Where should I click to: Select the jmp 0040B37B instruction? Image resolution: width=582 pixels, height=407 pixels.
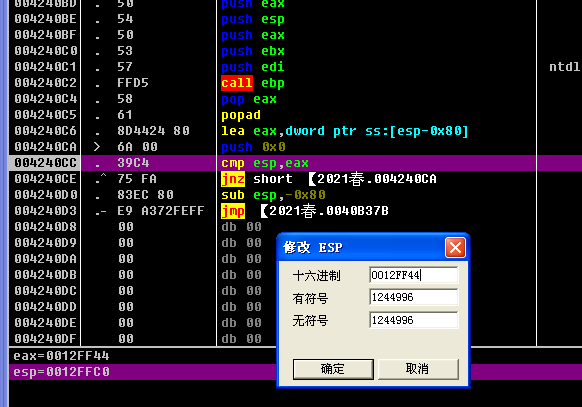[x=305, y=211]
